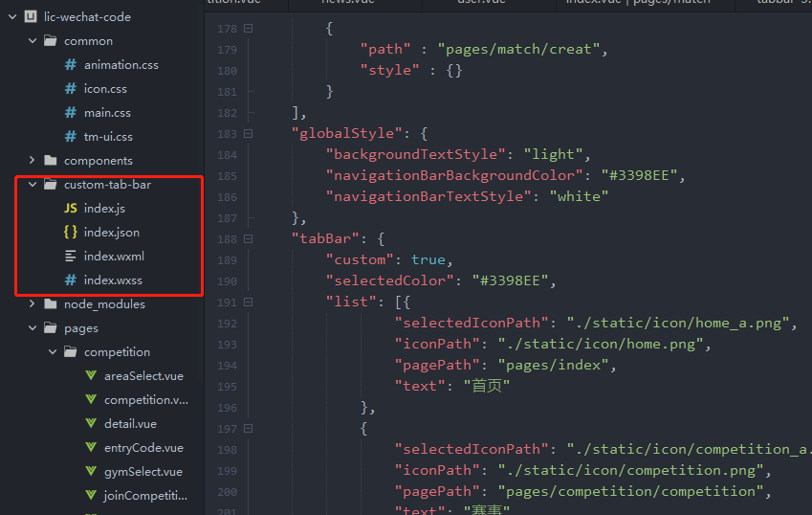
Task: Click CSS hash icon of tm-ui.css
Action: (71, 136)
